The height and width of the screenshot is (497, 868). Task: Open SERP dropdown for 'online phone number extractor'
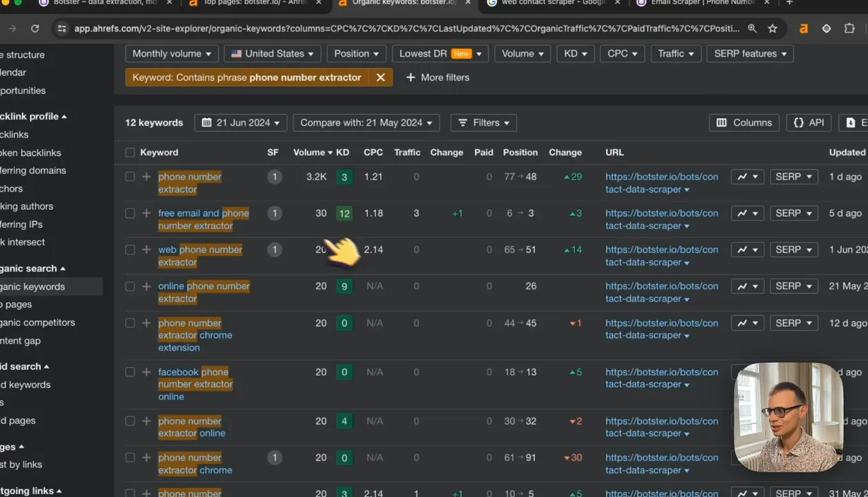pos(793,286)
